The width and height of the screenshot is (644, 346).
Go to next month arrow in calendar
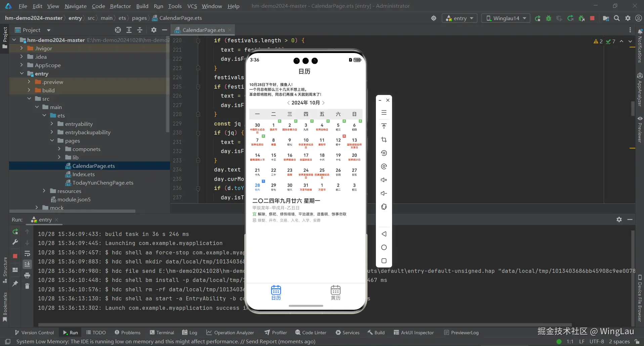tap(324, 103)
